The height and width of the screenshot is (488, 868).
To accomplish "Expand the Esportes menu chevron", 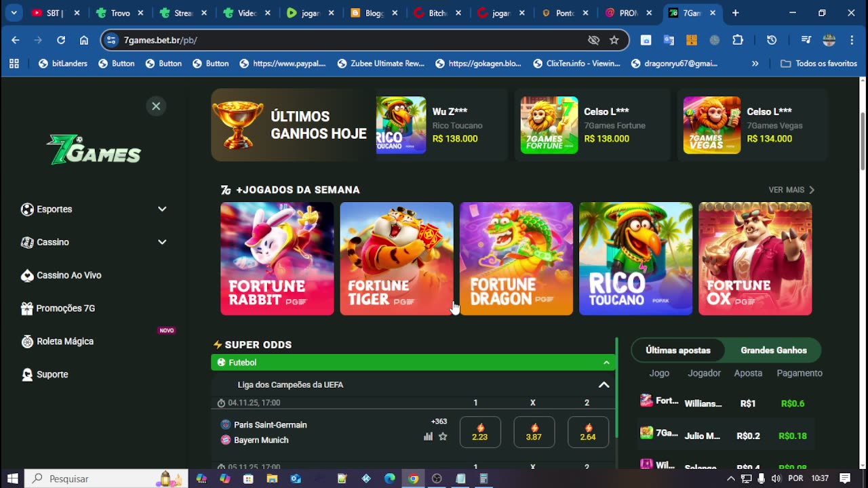I will click(x=162, y=209).
